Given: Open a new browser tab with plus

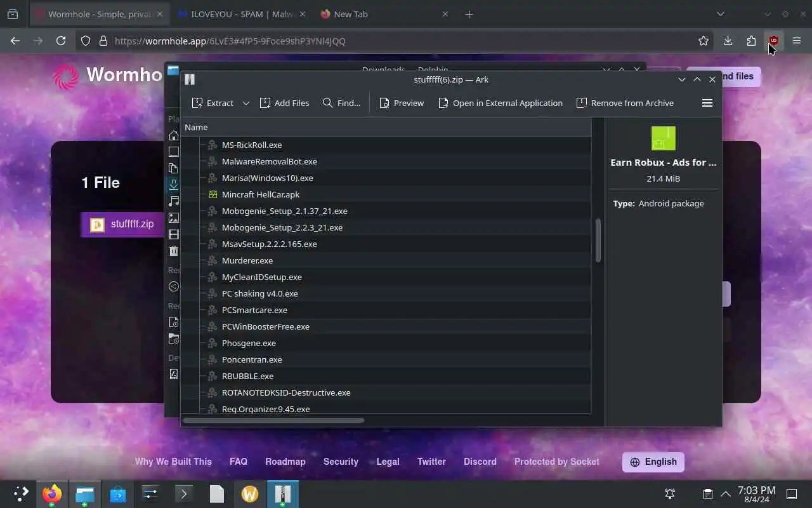Looking at the screenshot, I should click(469, 14).
